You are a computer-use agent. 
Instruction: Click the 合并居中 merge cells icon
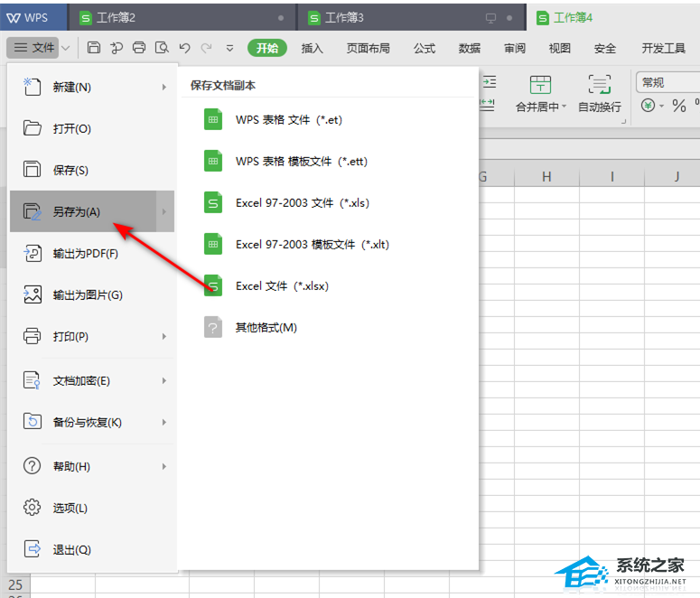[x=540, y=84]
